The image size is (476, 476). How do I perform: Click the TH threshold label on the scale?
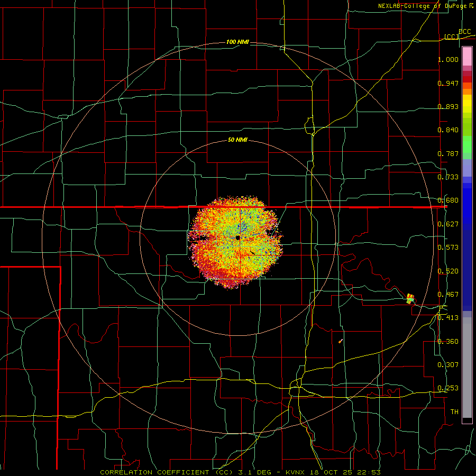[x=454, y=412]
